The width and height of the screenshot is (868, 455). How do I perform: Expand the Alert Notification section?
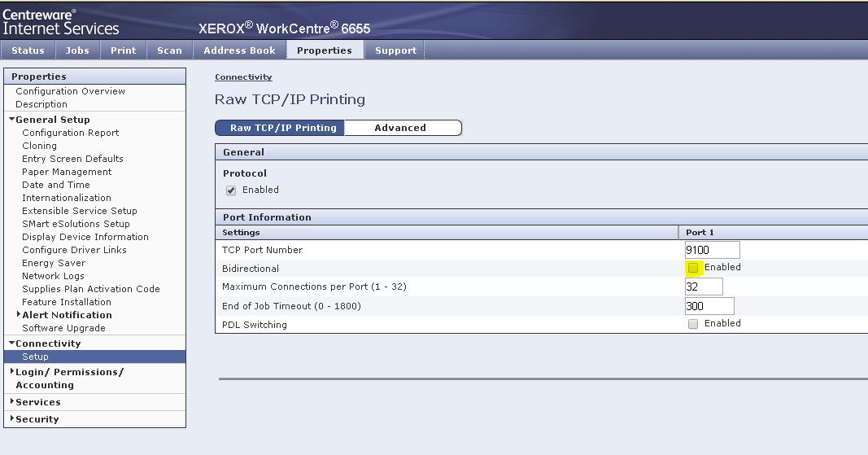tap(20, 315)
